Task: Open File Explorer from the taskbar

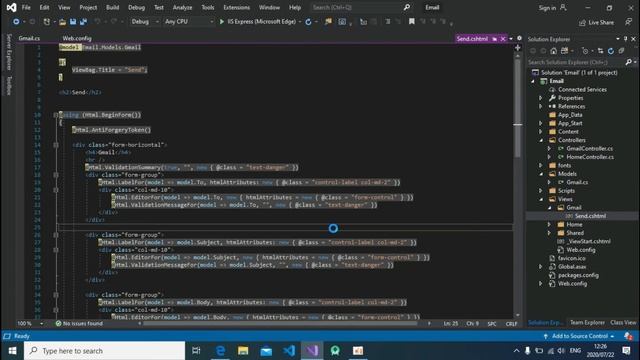Action: [x=243, y=351]
